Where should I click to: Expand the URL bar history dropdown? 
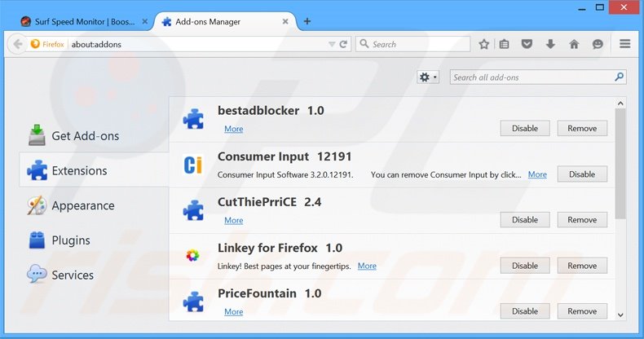coord(332,44)
